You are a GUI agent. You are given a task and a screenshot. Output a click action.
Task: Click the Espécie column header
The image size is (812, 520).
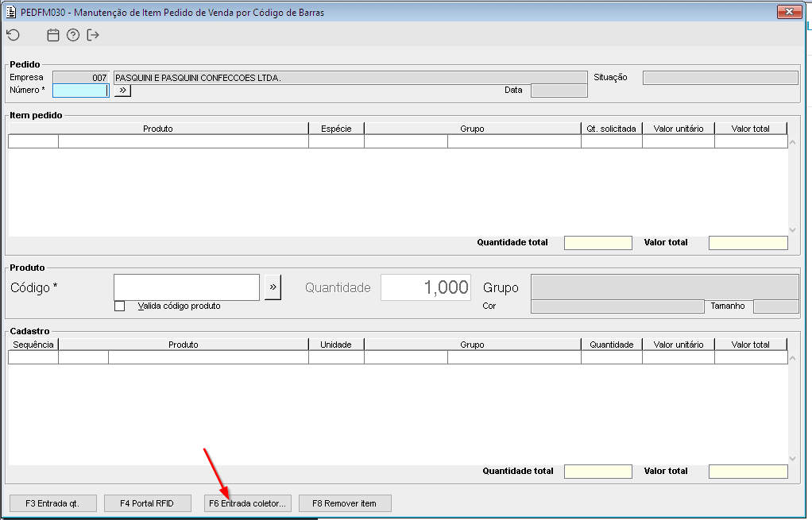(336, 129)
